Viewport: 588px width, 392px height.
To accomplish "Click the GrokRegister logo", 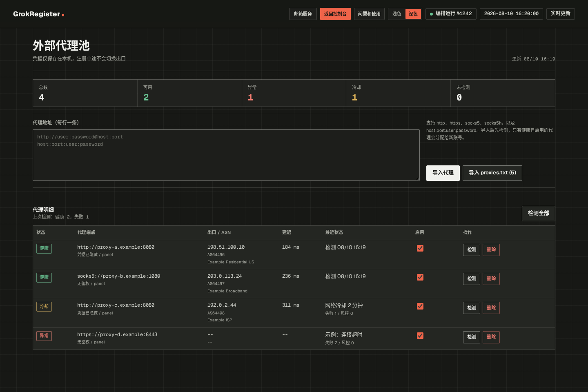I will click(x=38, y=14).
